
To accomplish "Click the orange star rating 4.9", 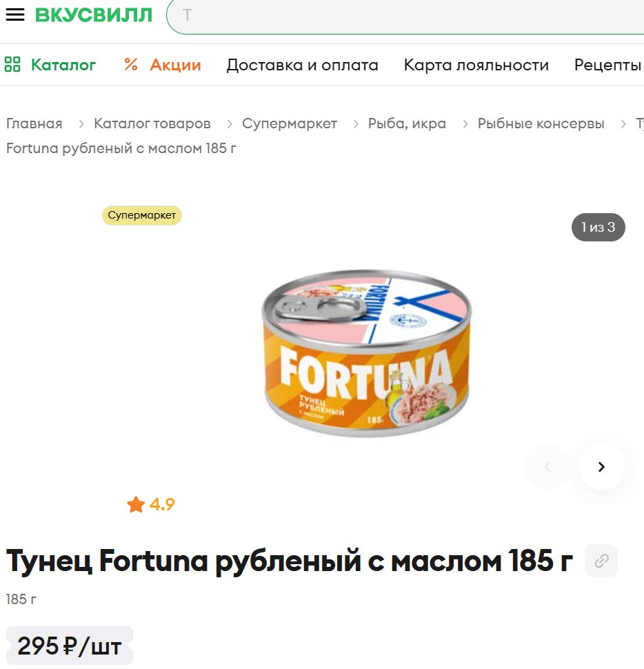I will coord(151,505).
